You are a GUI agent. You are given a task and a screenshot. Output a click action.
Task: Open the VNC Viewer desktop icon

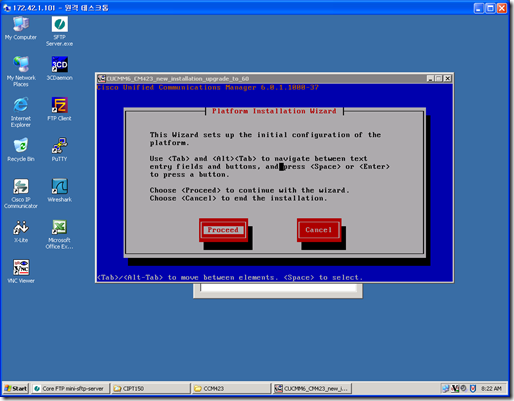(x=21, y=272)
